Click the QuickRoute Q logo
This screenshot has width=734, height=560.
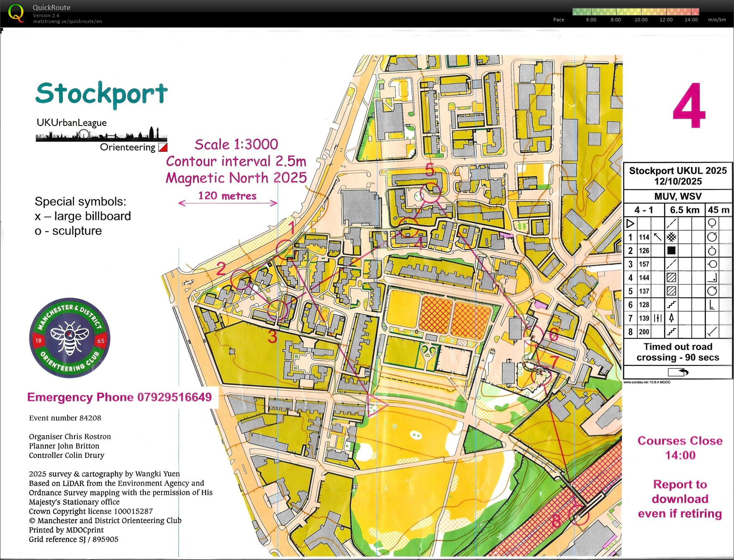coord(16,13)
